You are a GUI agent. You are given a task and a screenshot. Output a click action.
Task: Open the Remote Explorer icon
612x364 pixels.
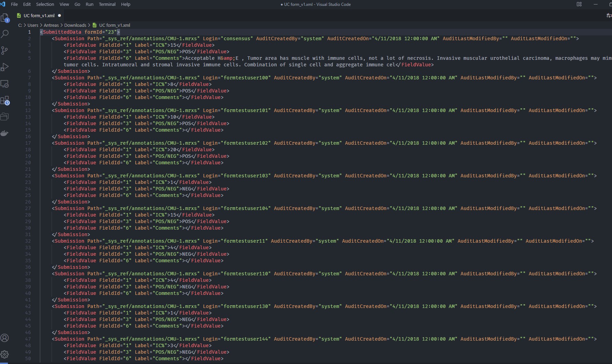click(5, 84)
